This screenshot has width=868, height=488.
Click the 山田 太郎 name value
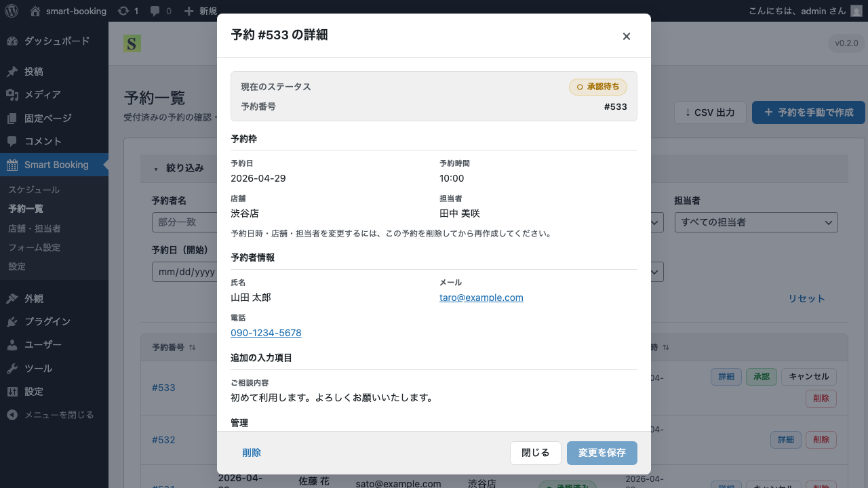[251, 298]
